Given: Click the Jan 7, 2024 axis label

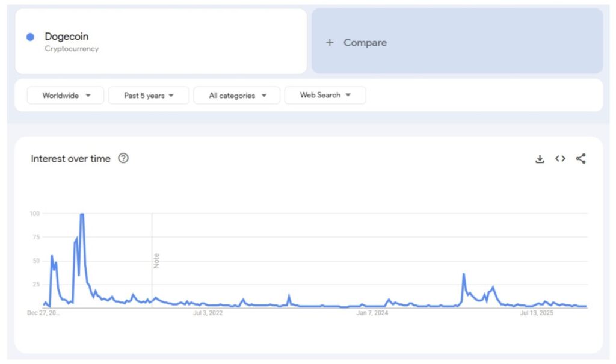Looking at the screenshot, I should [373, 313].
